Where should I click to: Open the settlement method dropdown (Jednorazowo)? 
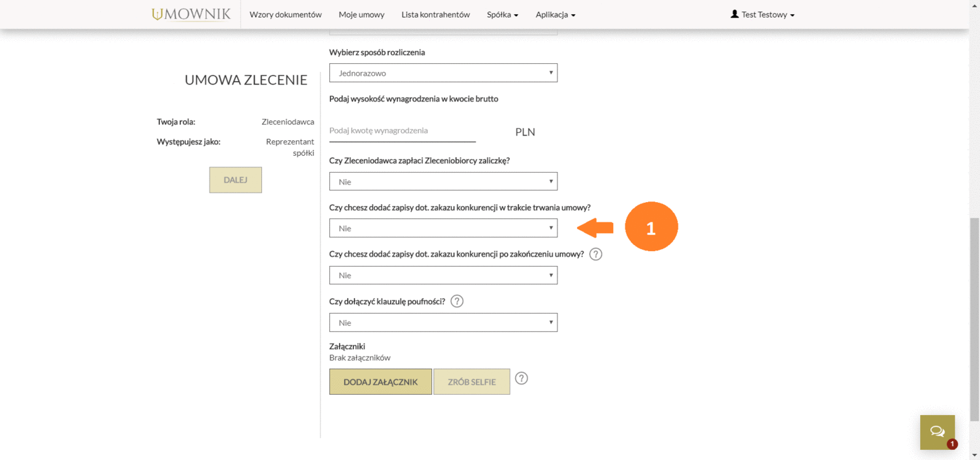443,73
